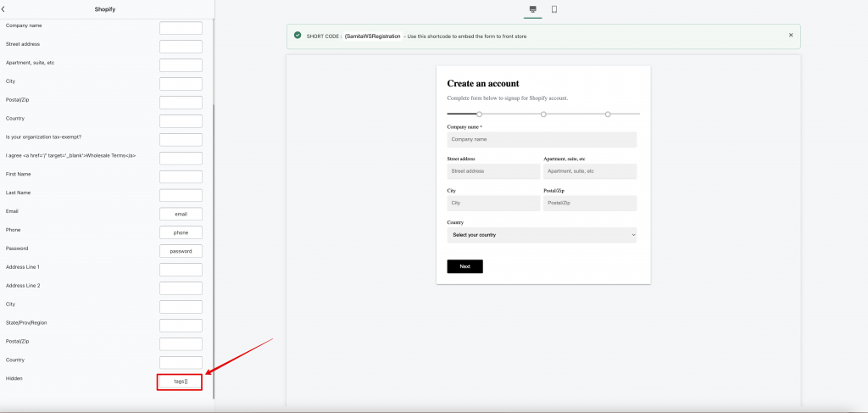The image size is (868, 413).
Task: Click the tax-exempt question mapping field
Action: point(181,140)
